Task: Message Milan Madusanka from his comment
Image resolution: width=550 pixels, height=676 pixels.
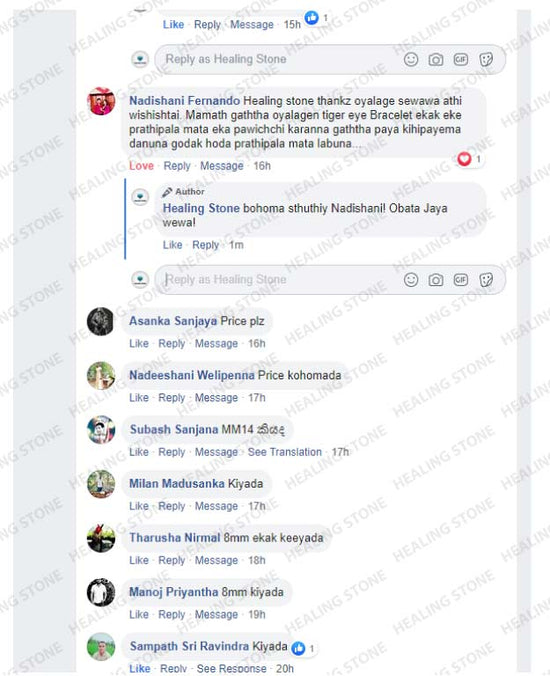Action: [216, 506]
